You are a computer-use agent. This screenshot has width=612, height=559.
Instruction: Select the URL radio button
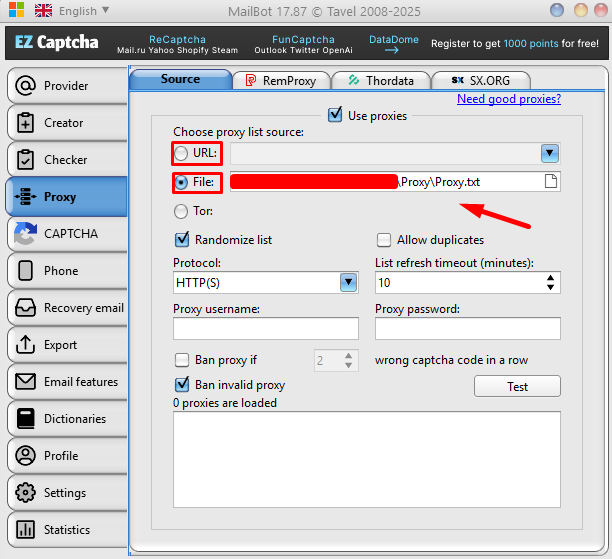(x=181, y=153)
